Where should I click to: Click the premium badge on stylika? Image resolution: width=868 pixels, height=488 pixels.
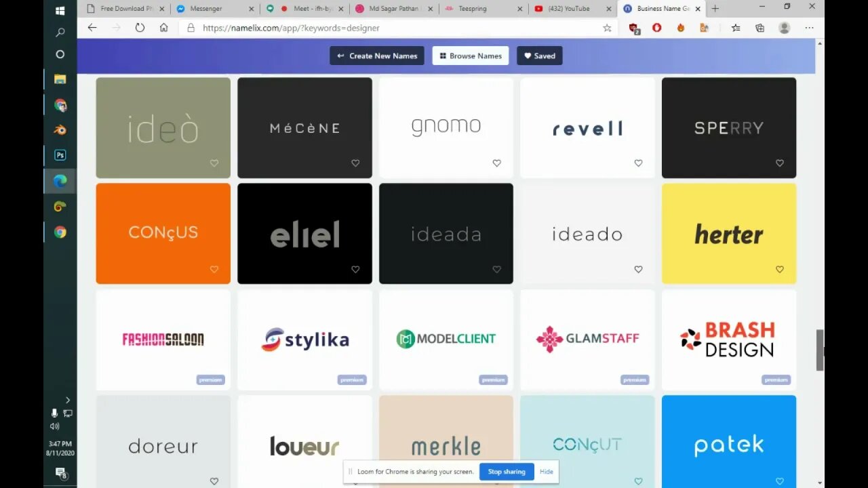[x=352, y=380]
